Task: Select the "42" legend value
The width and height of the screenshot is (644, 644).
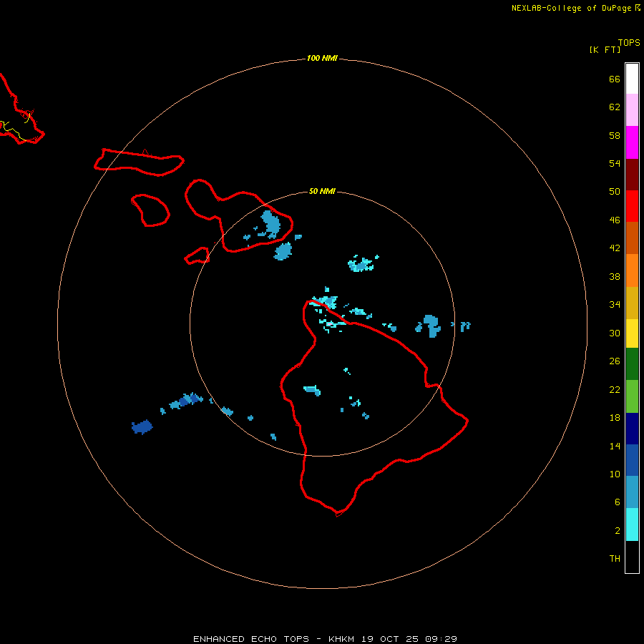Action: pos(615,248)
